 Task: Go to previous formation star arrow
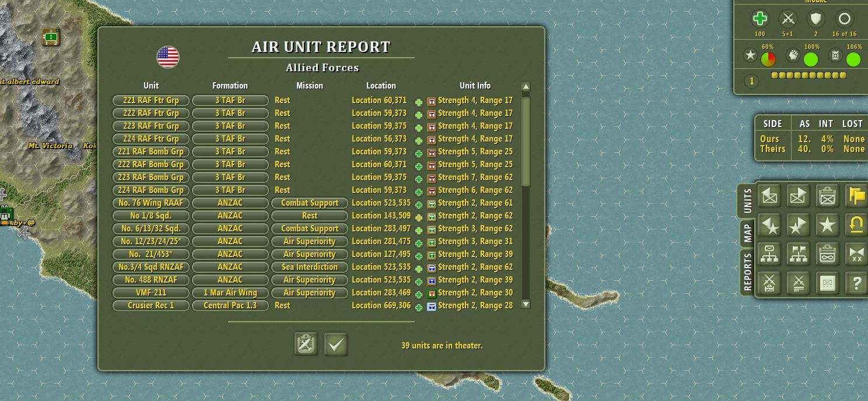[x=770, y=226]
